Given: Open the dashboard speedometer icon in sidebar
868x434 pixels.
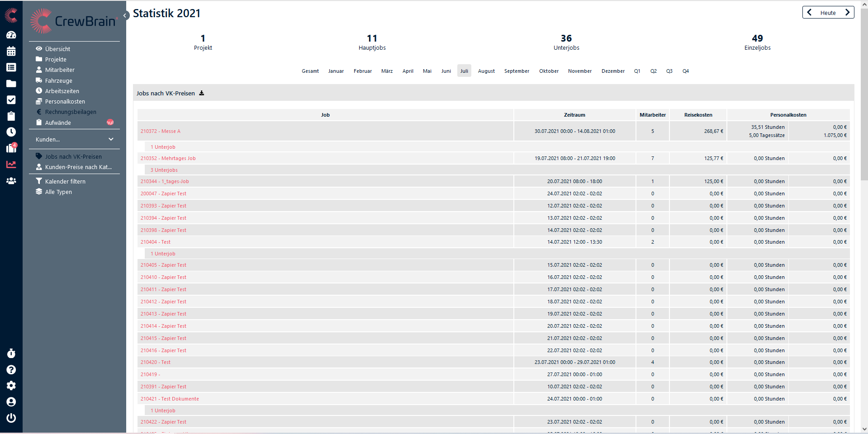Looking at the screenshot, I should pos(11,35).
